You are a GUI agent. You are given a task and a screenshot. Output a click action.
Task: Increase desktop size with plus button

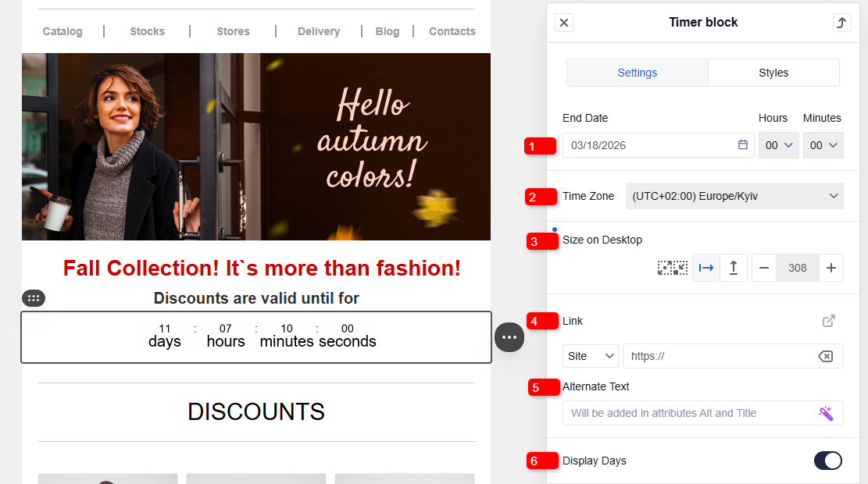(x=831, y=268)
